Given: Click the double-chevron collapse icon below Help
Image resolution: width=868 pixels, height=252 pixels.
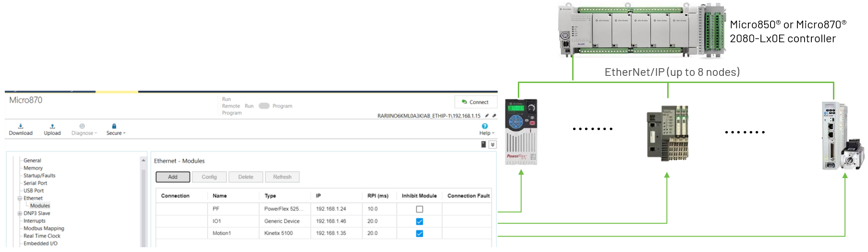Looking at the screenshot, I should (492, 144).
